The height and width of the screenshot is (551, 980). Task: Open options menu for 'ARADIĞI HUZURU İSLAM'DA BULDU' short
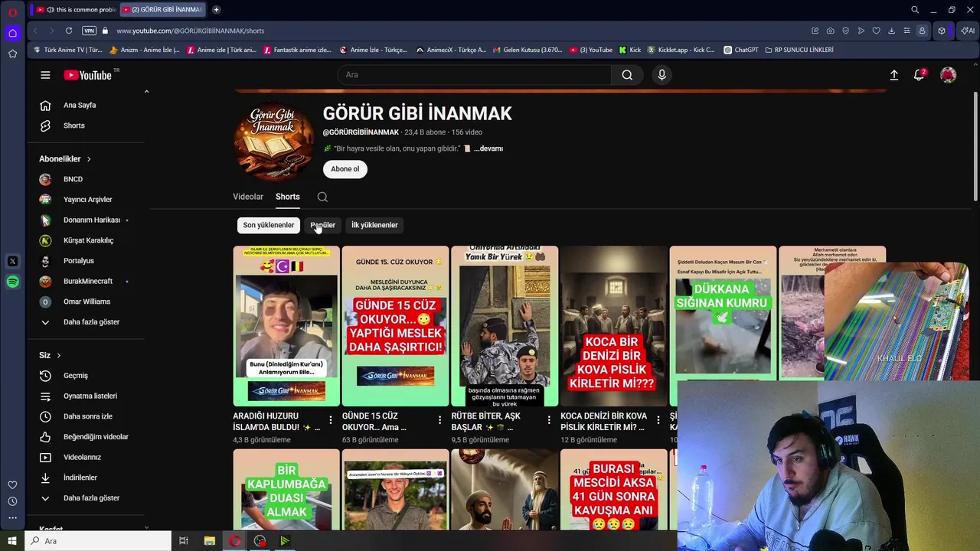click(331, 420)
